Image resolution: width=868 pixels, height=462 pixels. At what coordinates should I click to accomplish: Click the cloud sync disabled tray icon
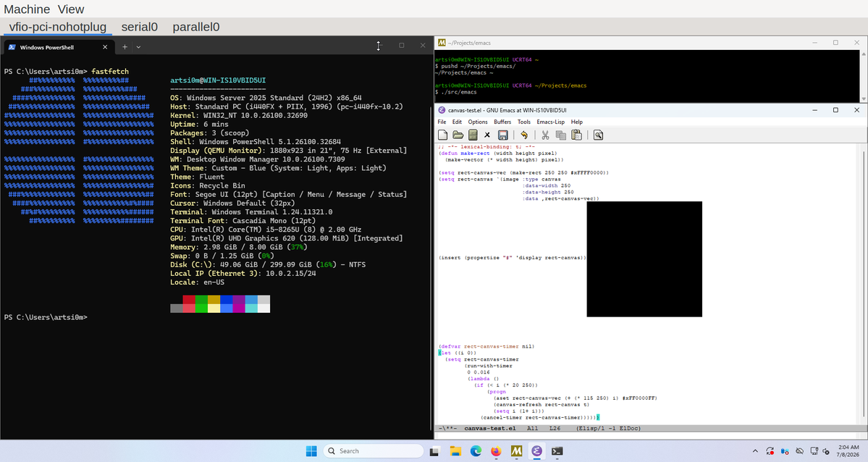click(x=799, y=451)
